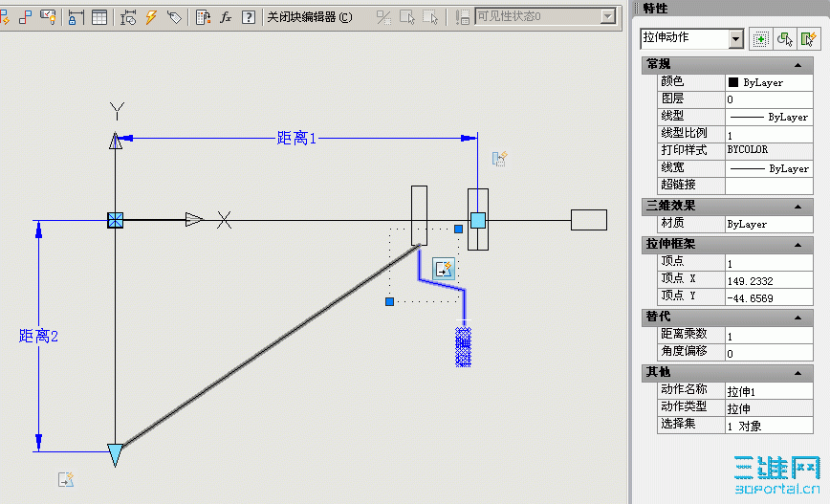Click the 顶点 X value 149.2332
Image resolution: width=830 pixels, height=504 pixels.
point(769,279)
